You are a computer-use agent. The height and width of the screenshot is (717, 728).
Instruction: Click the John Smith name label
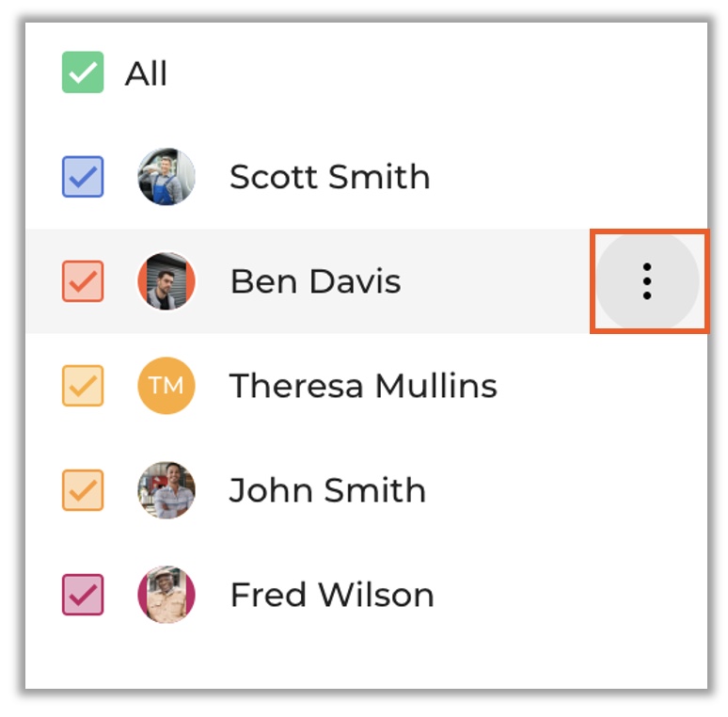327,490
